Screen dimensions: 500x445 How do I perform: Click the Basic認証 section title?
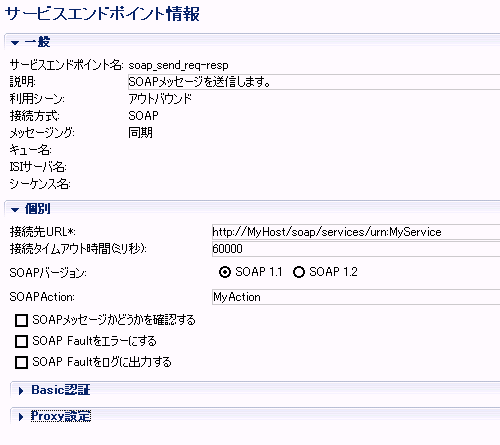click(61, 390)
